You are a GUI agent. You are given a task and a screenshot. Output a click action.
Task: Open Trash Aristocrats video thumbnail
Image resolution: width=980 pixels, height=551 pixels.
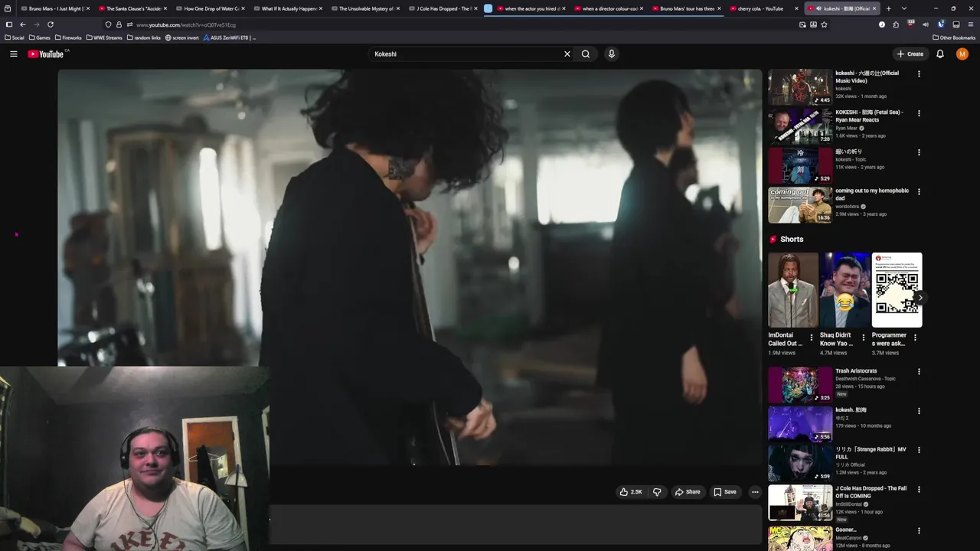pos(800,385)
